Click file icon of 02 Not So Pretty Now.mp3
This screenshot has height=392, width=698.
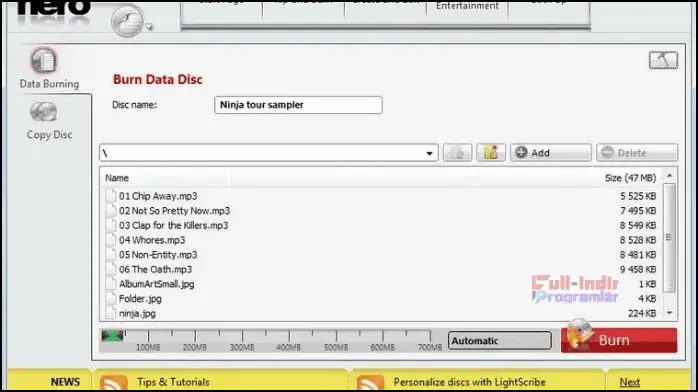pyautogui.click(x=110, y=210)
